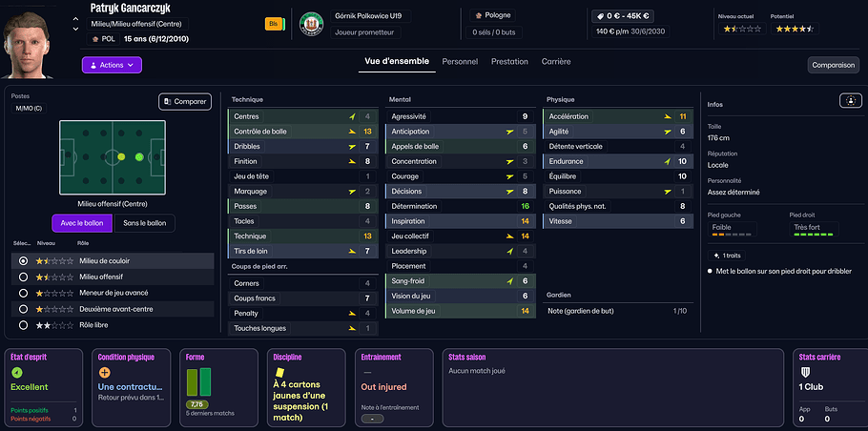868x431 pixels.
Task: Select the Meneur de jeu avancé radio button
Action: [23, 293]
